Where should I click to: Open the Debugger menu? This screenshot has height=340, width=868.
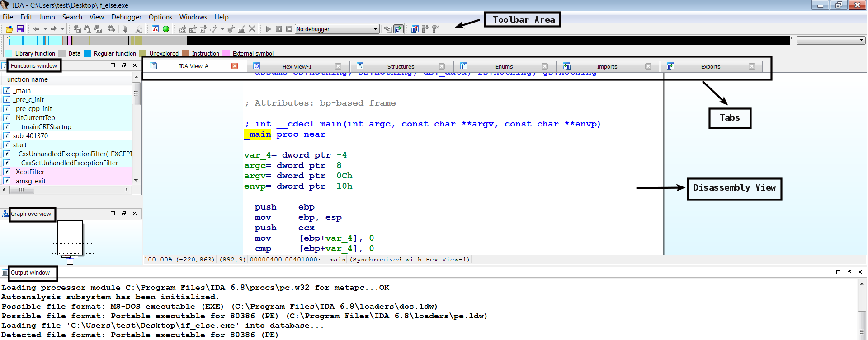126,17
